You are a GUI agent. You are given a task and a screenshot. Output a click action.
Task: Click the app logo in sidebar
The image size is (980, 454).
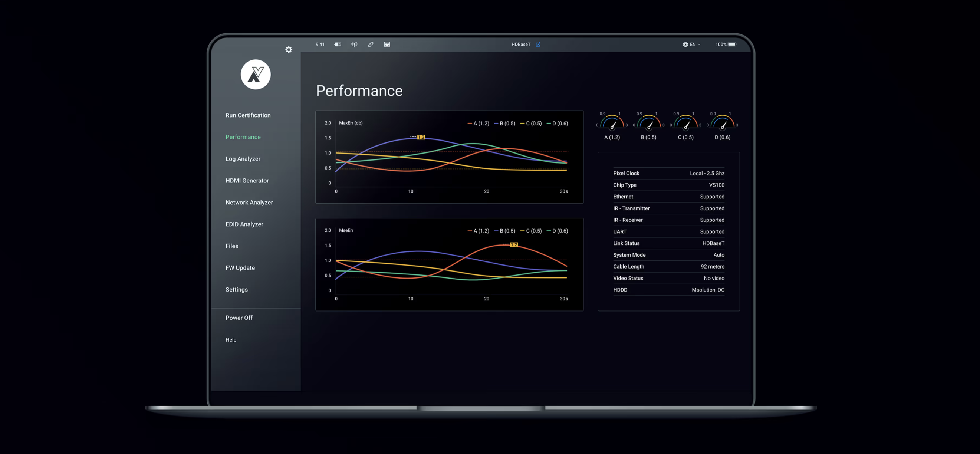[x=256, y=74]
